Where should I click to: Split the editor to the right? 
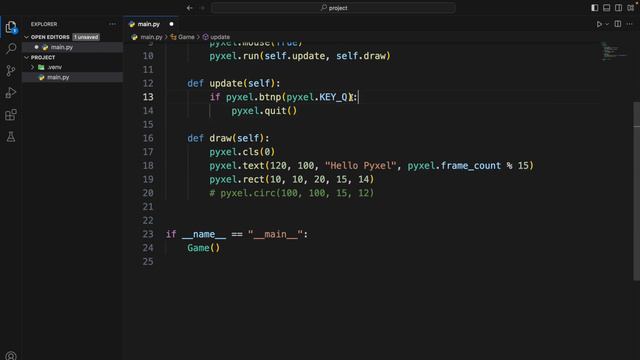(618, 24)
